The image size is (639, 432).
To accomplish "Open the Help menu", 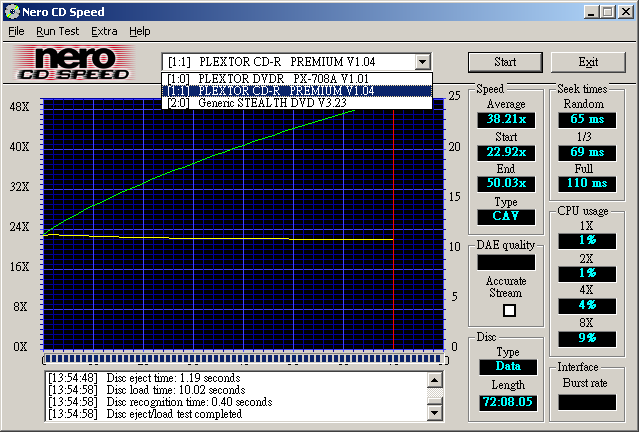I will point(140,31).
